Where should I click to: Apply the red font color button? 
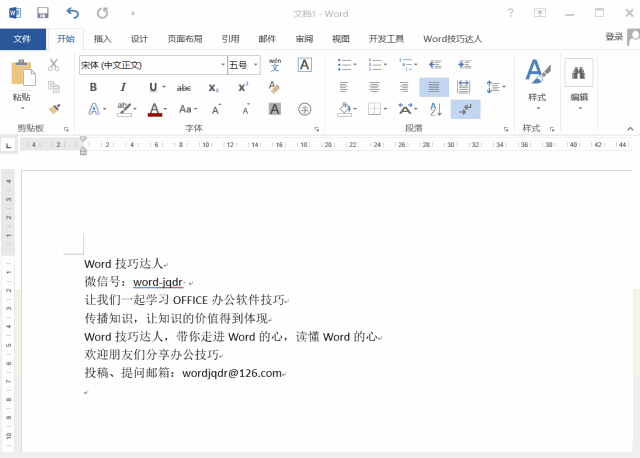154,109
